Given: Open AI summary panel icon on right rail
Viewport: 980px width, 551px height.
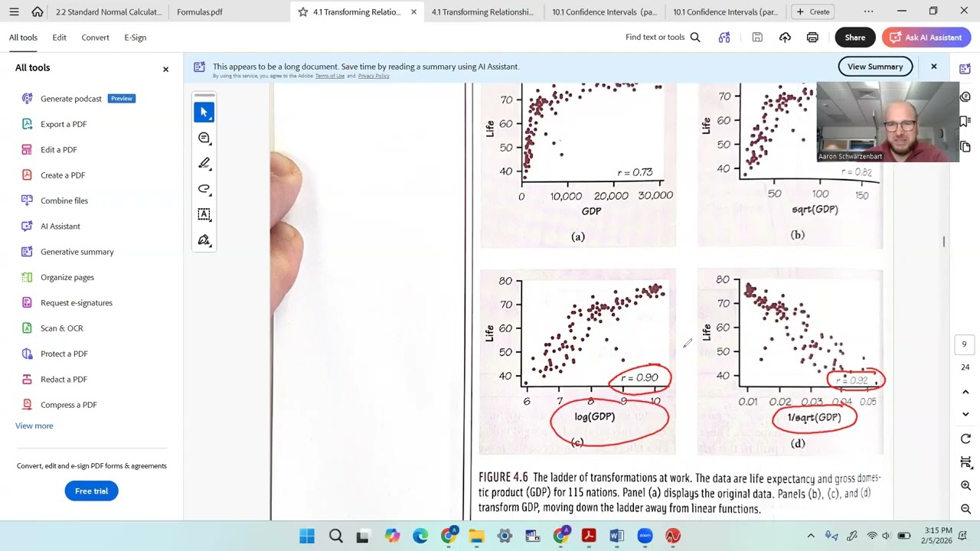Looking at the screenshot, I should (x=965, y=69).
